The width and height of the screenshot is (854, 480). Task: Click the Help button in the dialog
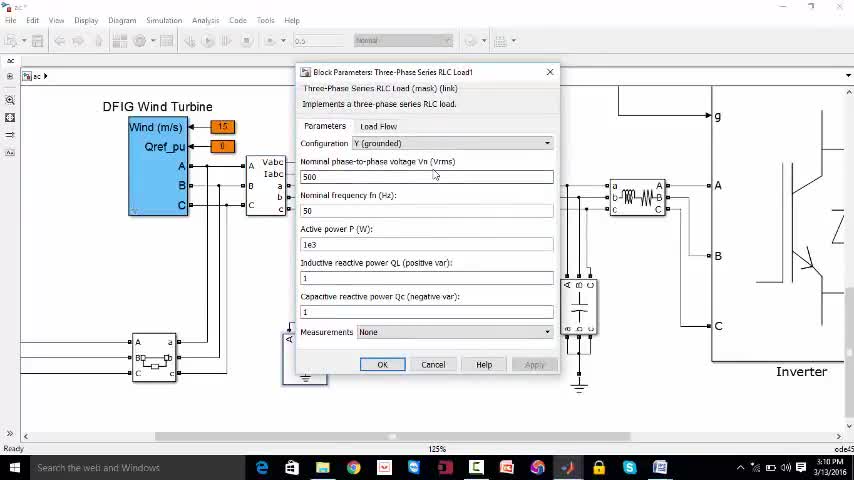click(484, 365)
